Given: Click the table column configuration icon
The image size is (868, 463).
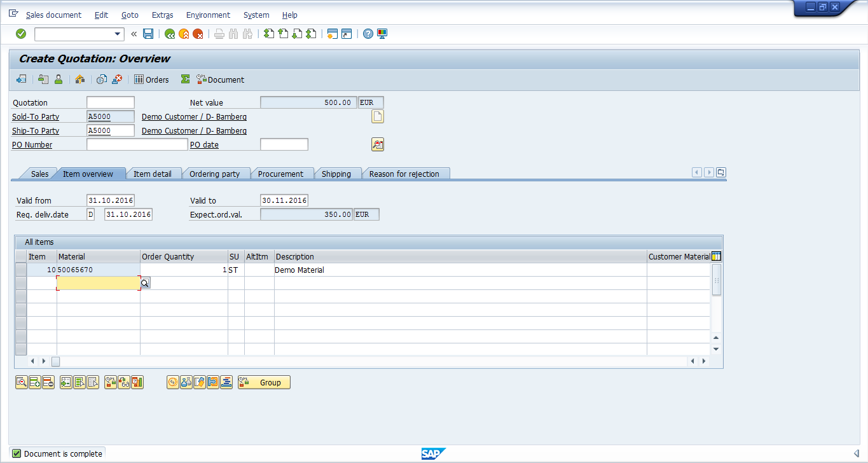Looking at the screenshot, I should (x=716, y=256).
